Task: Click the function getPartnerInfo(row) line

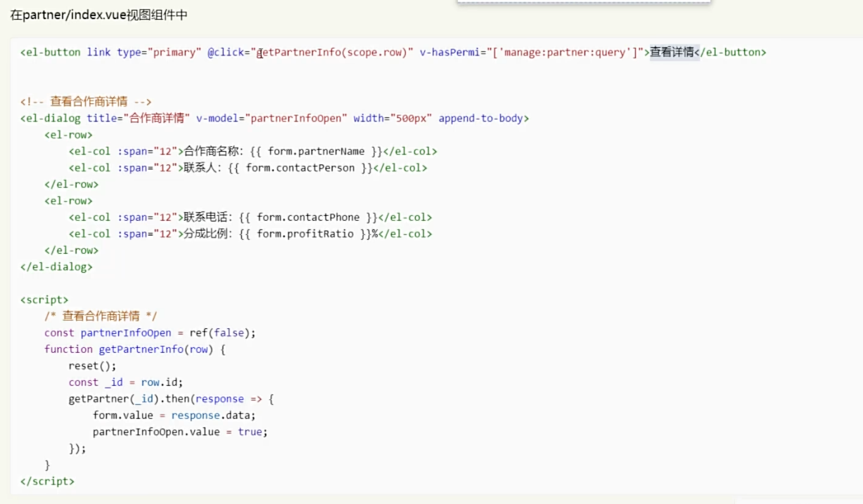Action: [134, 349]
